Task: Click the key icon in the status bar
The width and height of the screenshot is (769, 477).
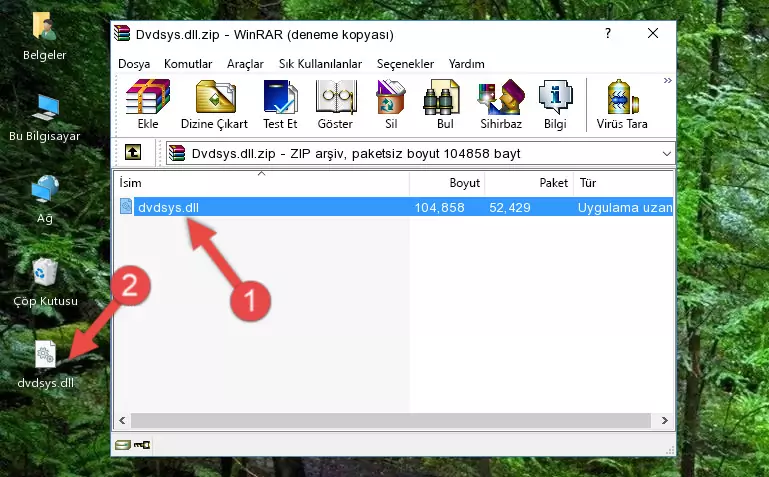Action: (x=142, y=445)
